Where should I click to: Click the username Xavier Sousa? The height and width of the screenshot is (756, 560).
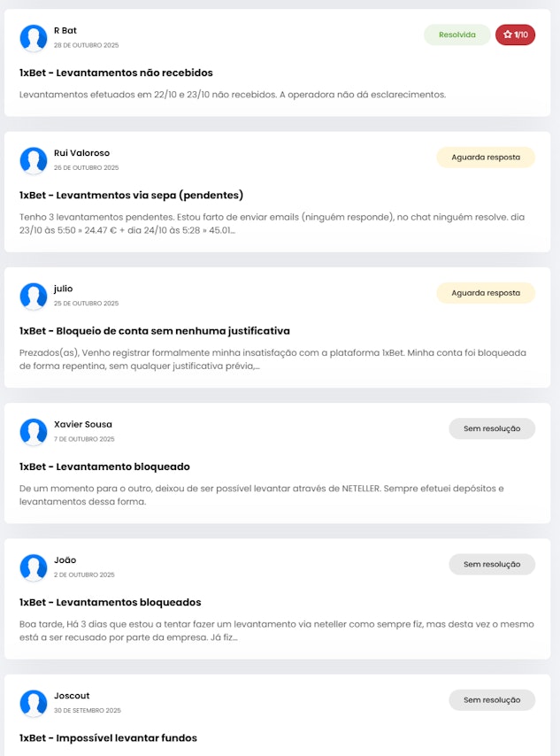[x=81, y=424]
